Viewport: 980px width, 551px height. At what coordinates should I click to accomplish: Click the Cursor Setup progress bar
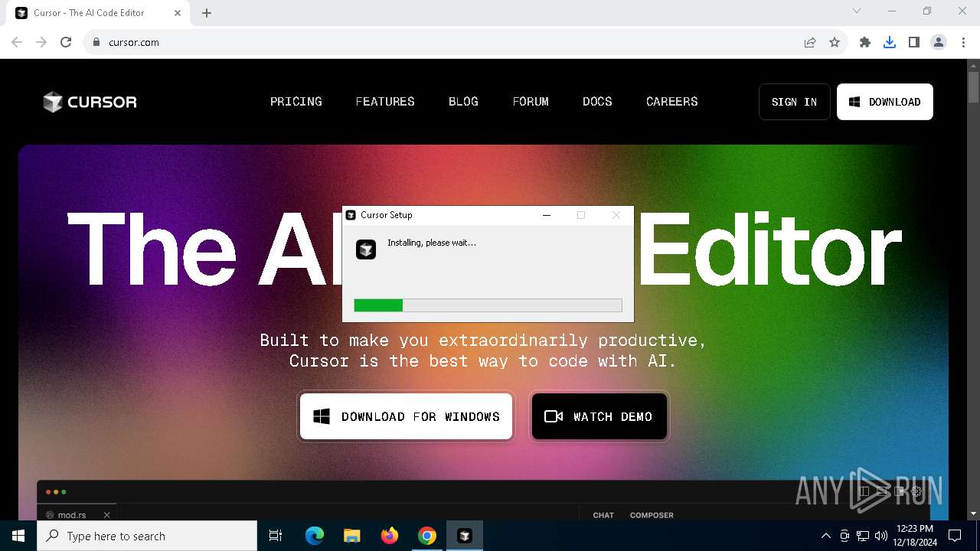click(488, 305)
